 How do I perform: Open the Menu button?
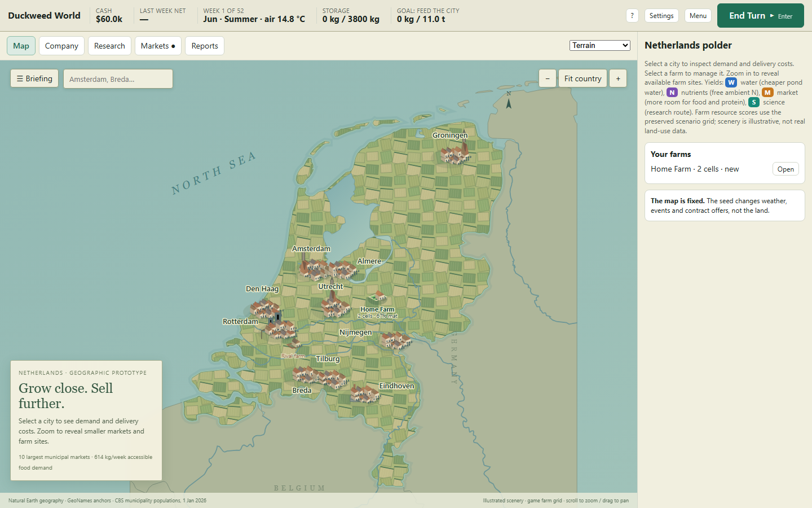[x=698, y=16]
